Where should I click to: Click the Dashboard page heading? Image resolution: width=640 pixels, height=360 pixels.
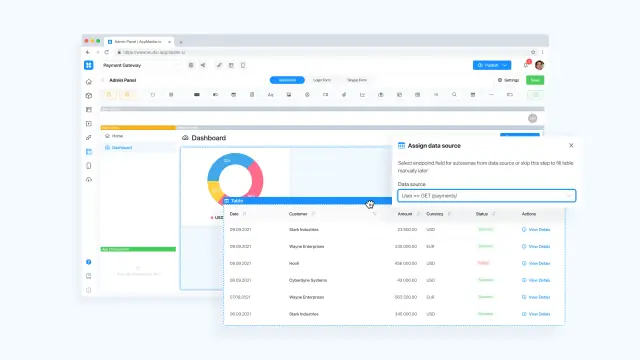pos(209,138)
